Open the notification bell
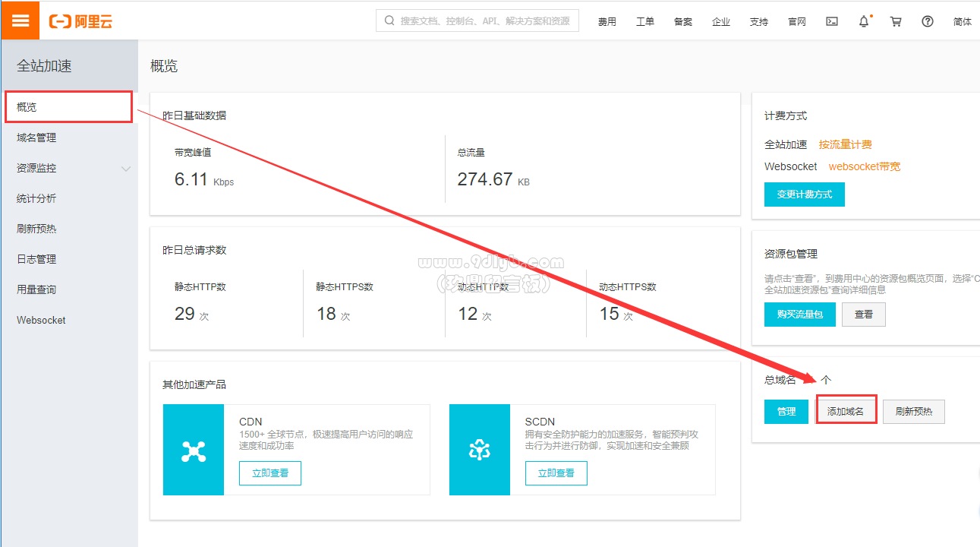Viewport: 980px width, 547px height. click(x=864, y=21)
